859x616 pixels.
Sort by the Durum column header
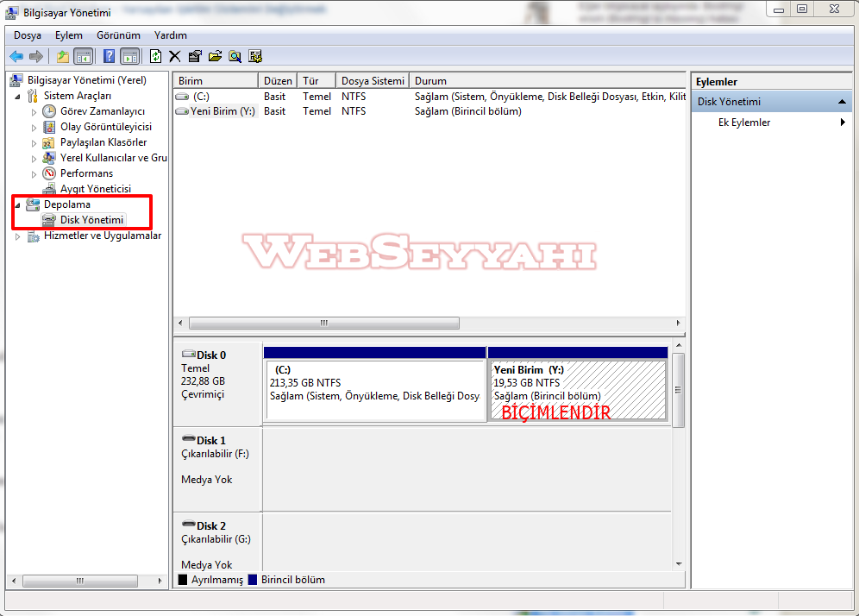[548, 80]
